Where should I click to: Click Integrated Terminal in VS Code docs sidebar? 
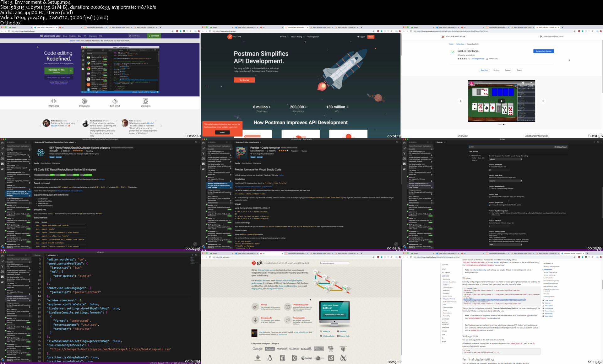pyautogui.click(x=449, y=299)
